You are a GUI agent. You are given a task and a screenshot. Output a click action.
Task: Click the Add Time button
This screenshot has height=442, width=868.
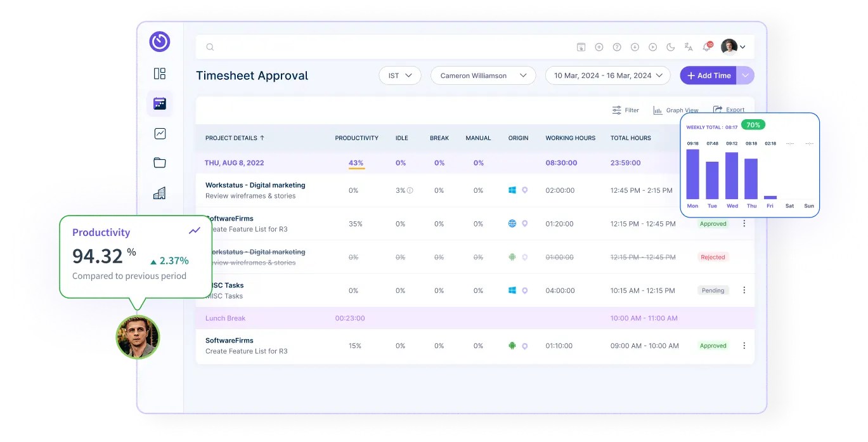pyautogui.click(x=708, y=75)
